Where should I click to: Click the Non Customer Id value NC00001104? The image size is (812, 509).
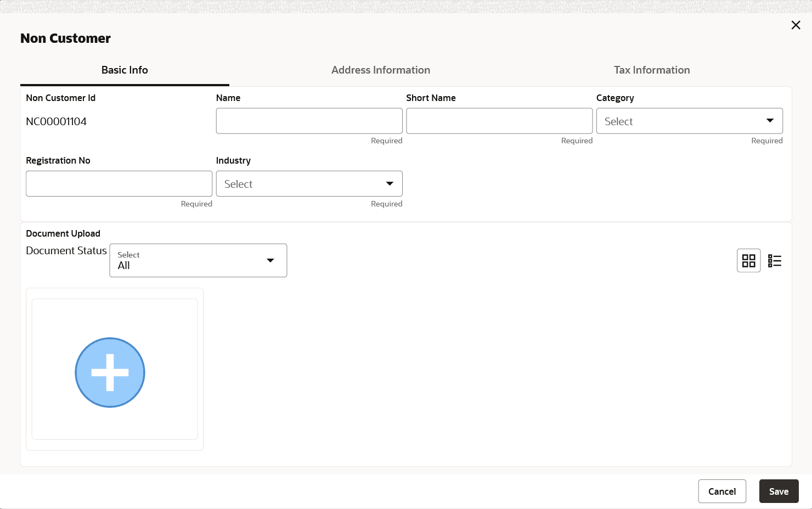(x=57, y=122)
